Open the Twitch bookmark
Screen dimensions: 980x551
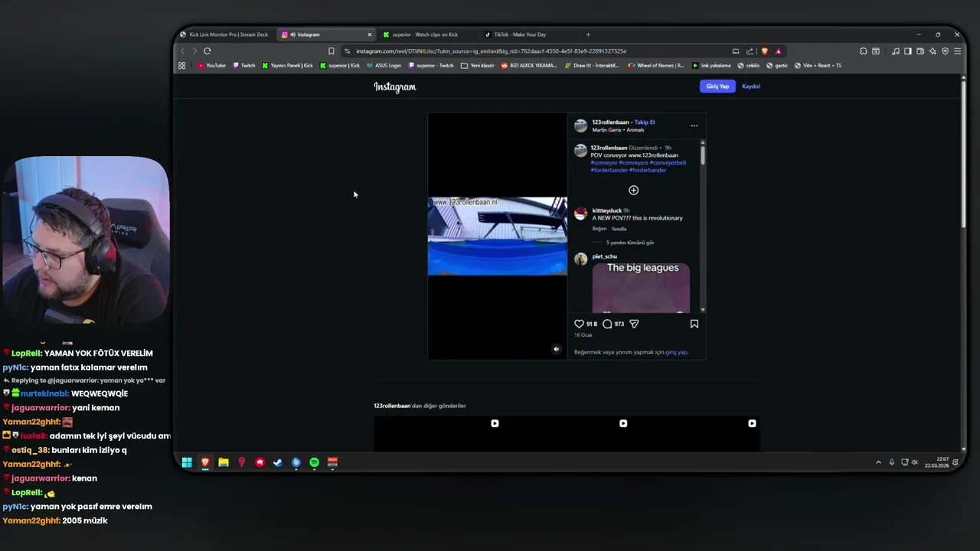point(244,66)
